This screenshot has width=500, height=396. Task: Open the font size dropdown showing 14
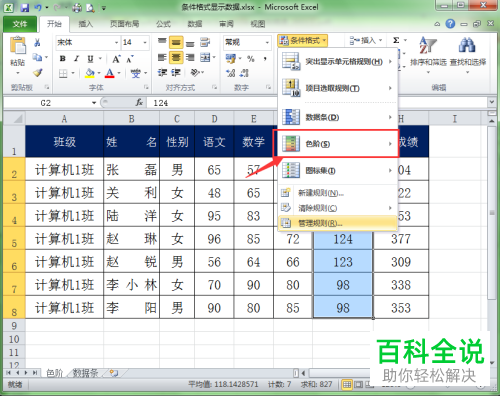pos(145,43)
